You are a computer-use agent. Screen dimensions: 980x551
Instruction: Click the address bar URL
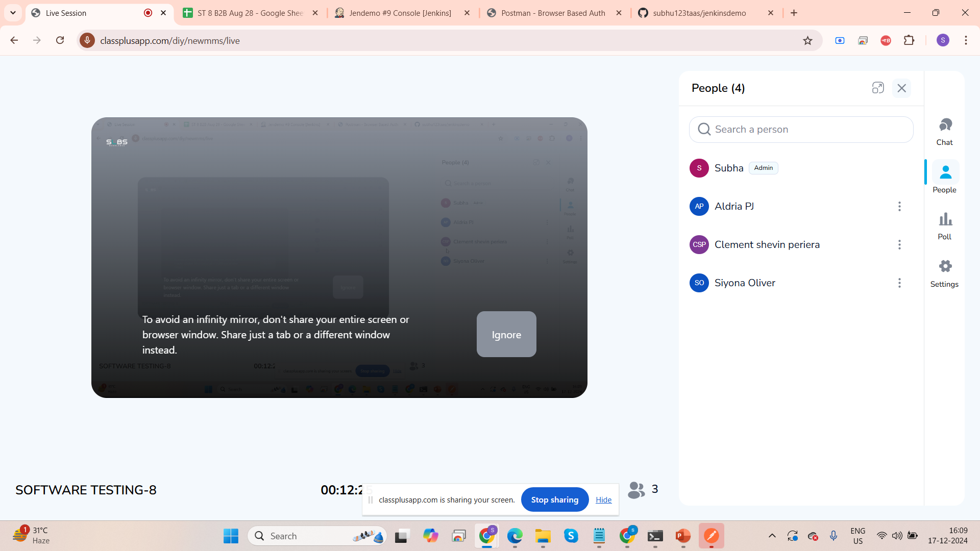click(x=170, y=41)
